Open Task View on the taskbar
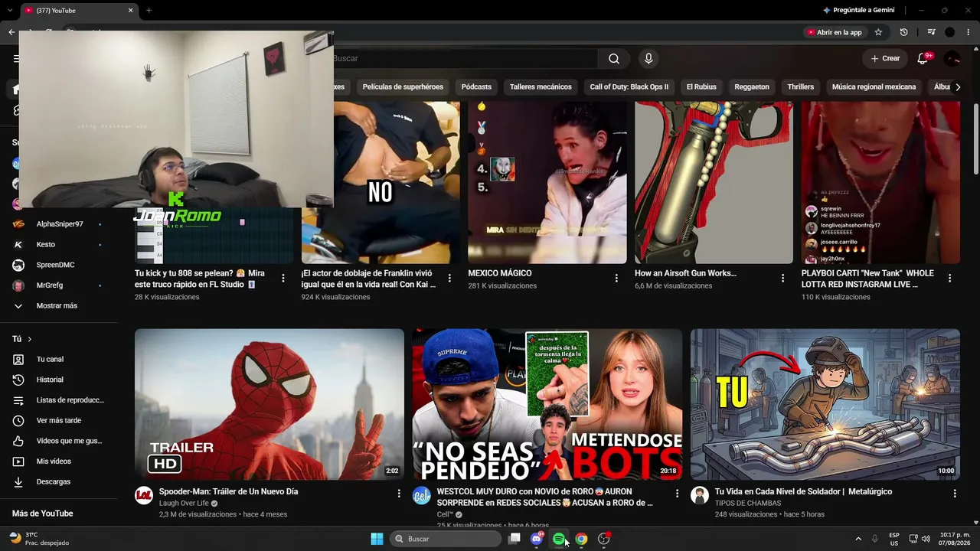Screen dimensions: 980x551 (x=514, y=539)
